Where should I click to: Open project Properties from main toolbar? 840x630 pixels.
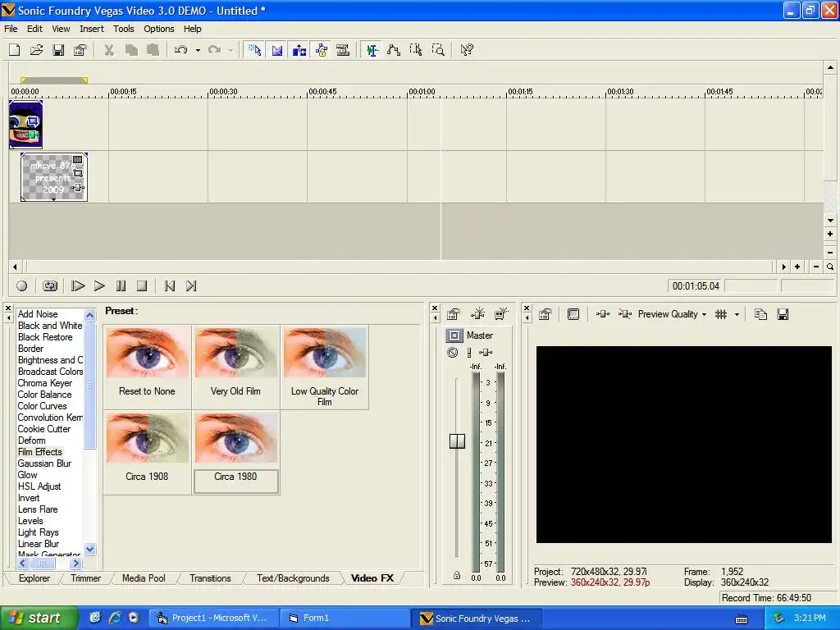point(80,50)
